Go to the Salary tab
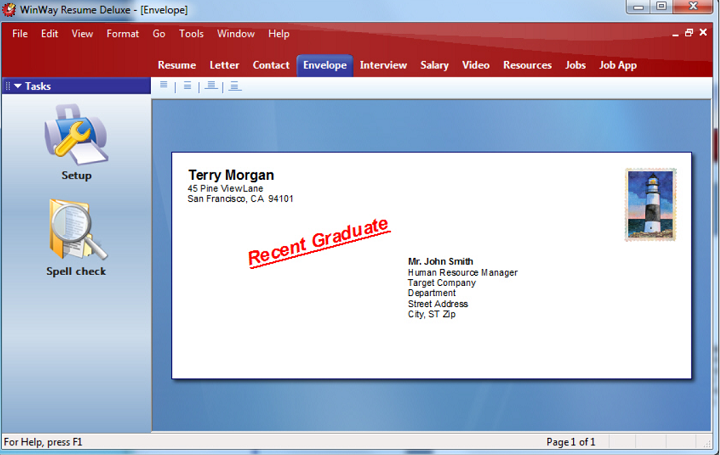The height and width of the screenshot is (455, 720). pos(434,65)
